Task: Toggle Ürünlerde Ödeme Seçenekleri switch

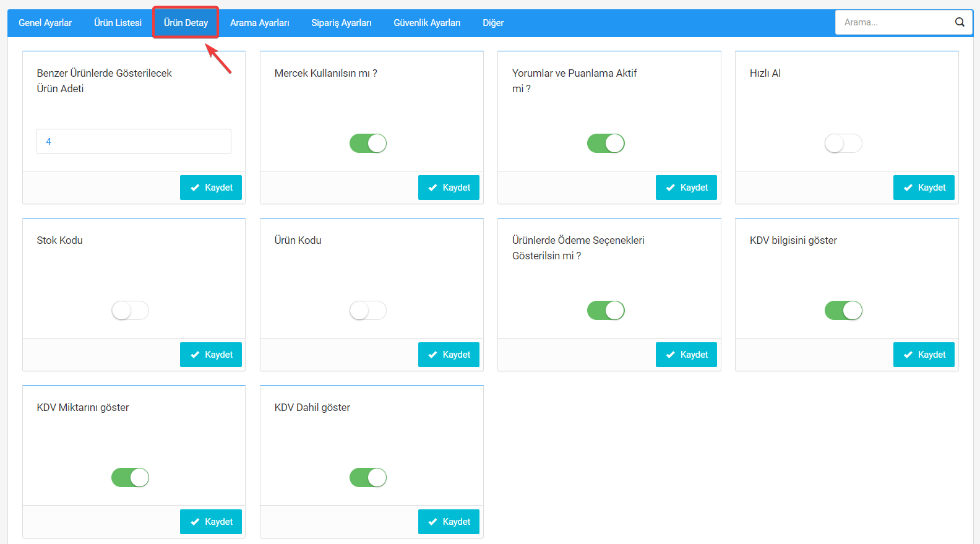Action: click(x=606, y=311)
